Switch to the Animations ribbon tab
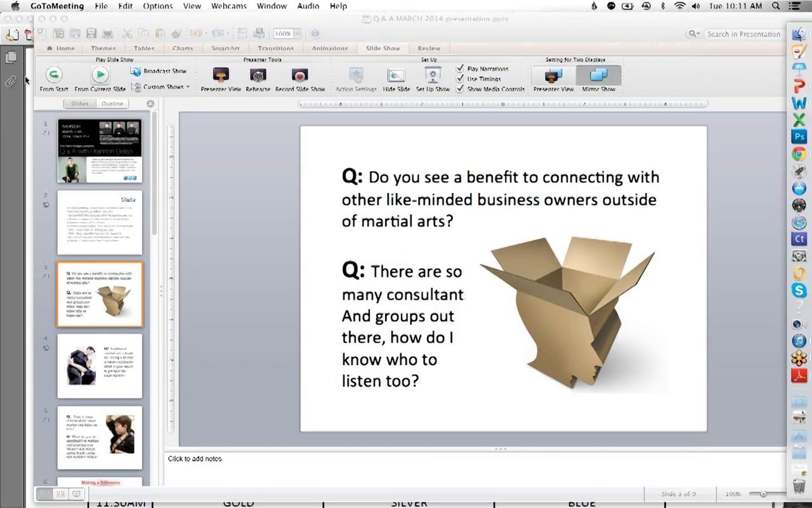Viewport: 812px width, 508px height. [330, 48]
